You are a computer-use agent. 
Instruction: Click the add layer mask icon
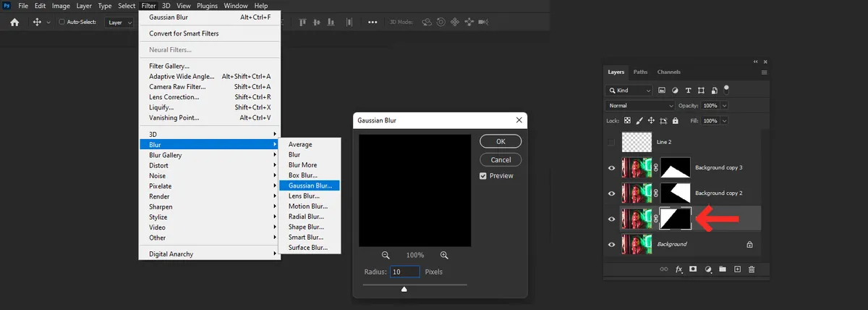tap(693, 269)
